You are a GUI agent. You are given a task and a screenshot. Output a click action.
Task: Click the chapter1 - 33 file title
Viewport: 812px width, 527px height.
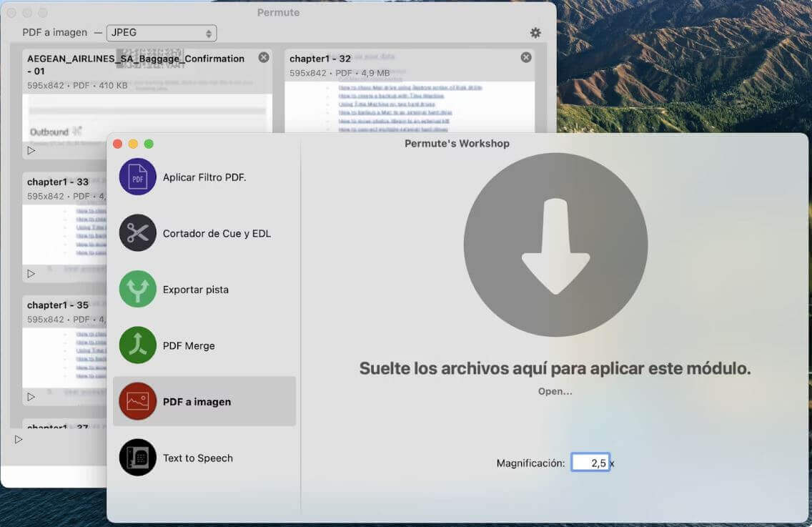[58, 182]
